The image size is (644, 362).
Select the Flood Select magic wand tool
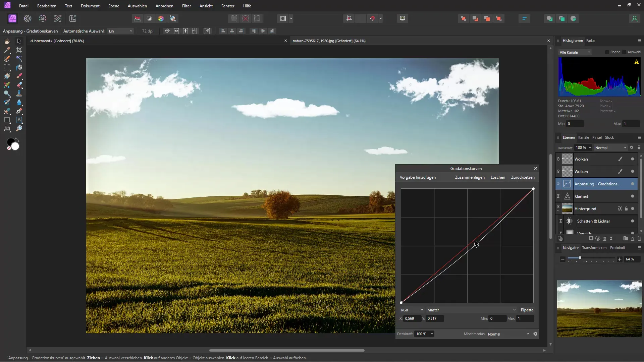[x=19, y=59]
